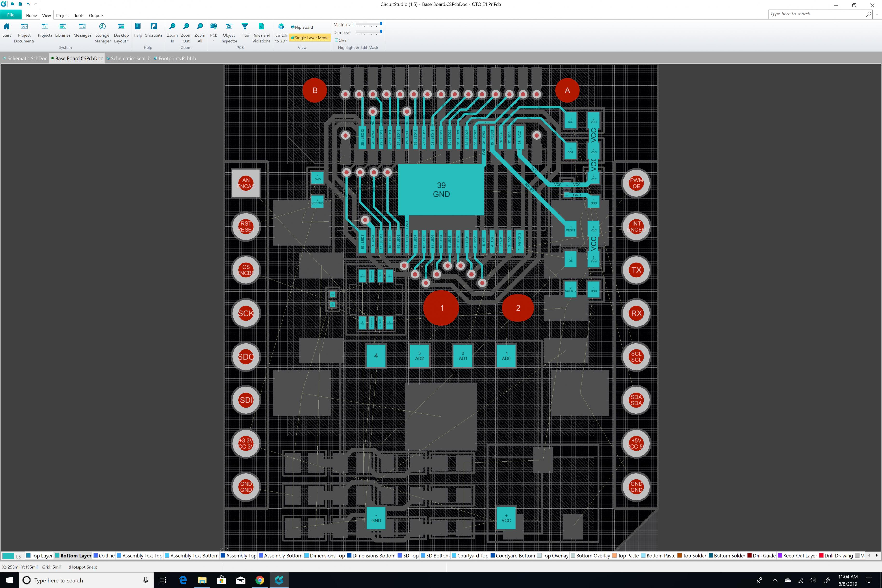Open Windows Task View
Viewport: 882px width, 588px height.
tap(163, 580)
